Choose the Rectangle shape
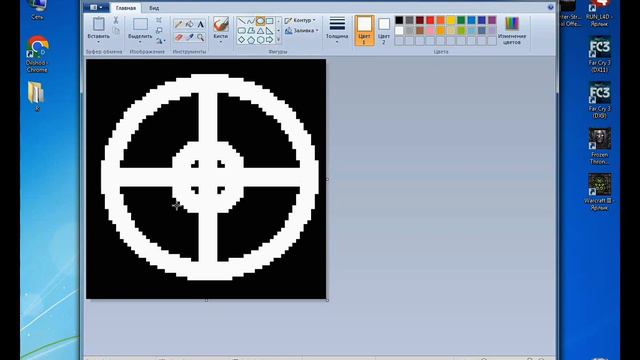 (269, 21)
